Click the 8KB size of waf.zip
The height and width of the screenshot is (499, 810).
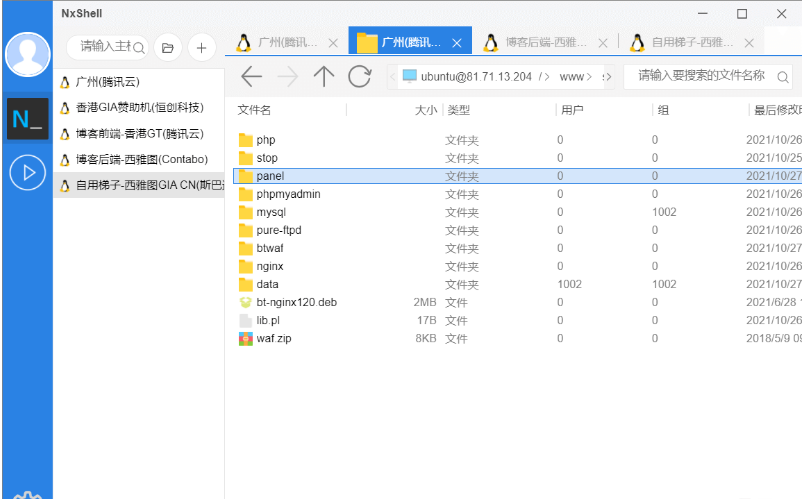(x=426, y=338)
